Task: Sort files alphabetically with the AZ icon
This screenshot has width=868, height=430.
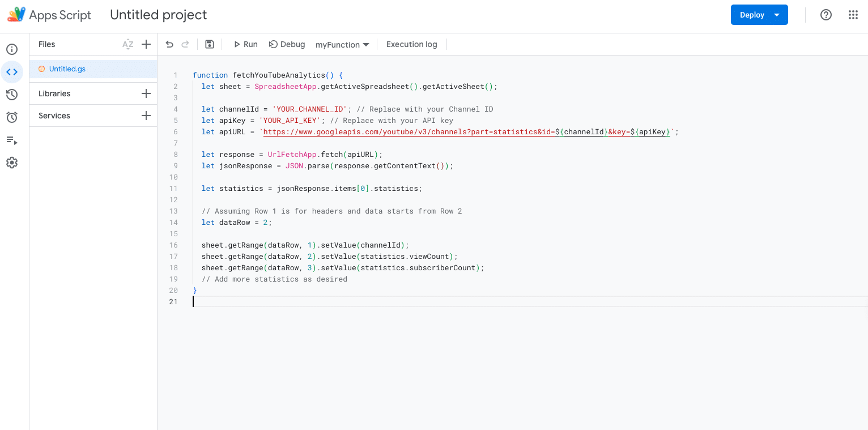Action: (128, 44)
